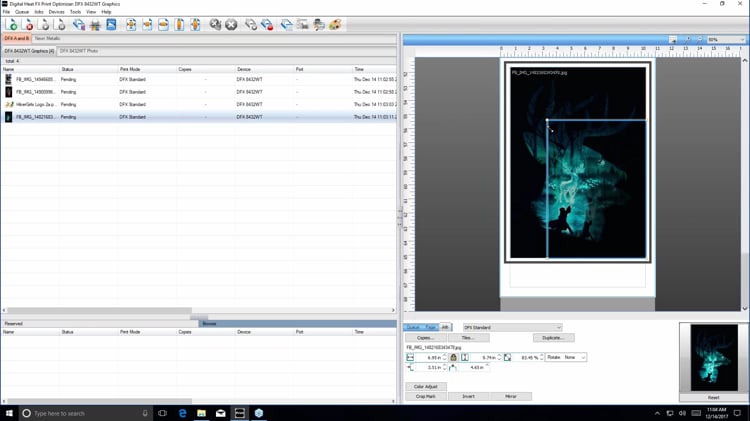Open the notification center icon
750x421 pixels.
pos(737,413)
